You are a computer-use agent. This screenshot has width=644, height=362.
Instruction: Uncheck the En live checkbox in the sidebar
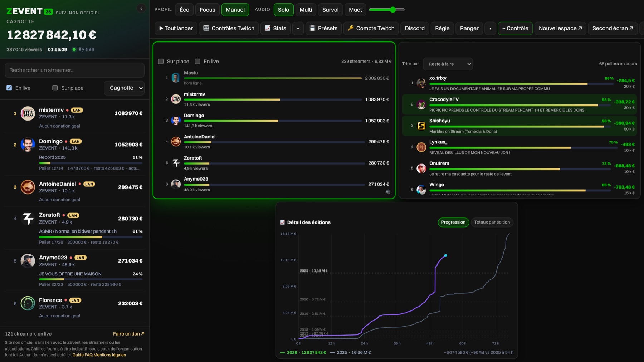coord(9,88)
